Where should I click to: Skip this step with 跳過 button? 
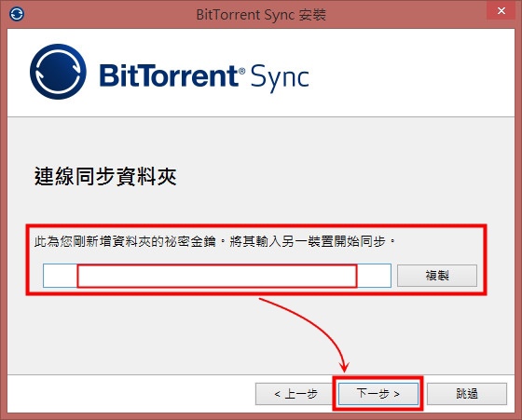pos(467,394)
